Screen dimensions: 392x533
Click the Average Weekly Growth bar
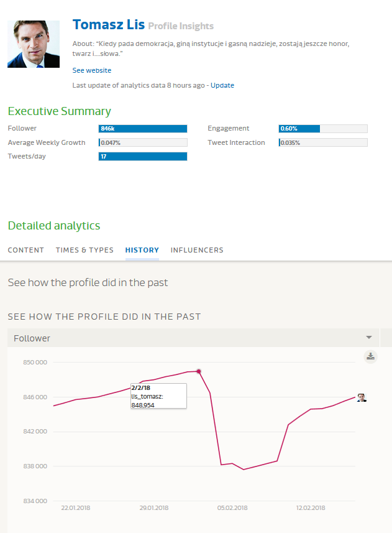(x=143, y=142)
